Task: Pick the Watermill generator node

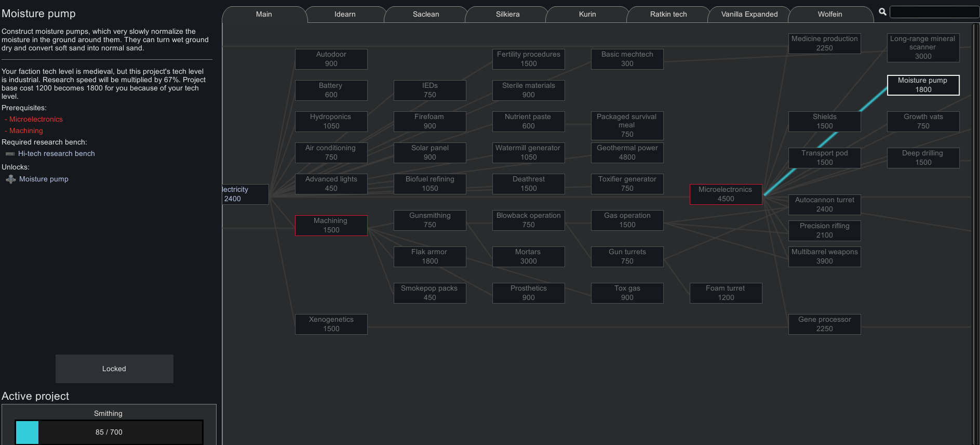Action: click(529, 153)
